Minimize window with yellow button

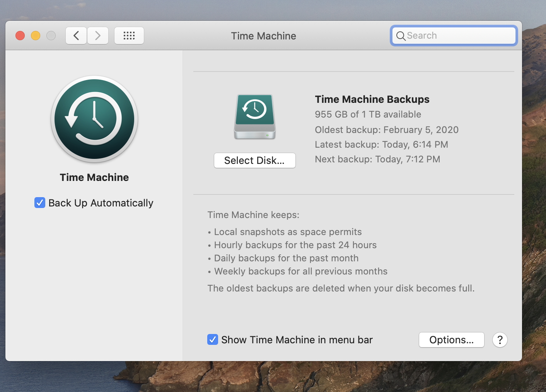tap(36, 36)
